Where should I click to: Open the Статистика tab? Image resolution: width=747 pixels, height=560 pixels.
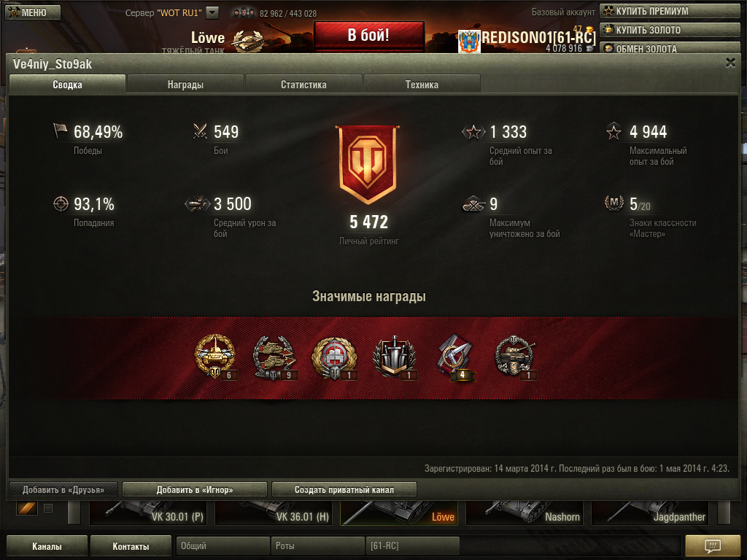[x=303, y=85]
